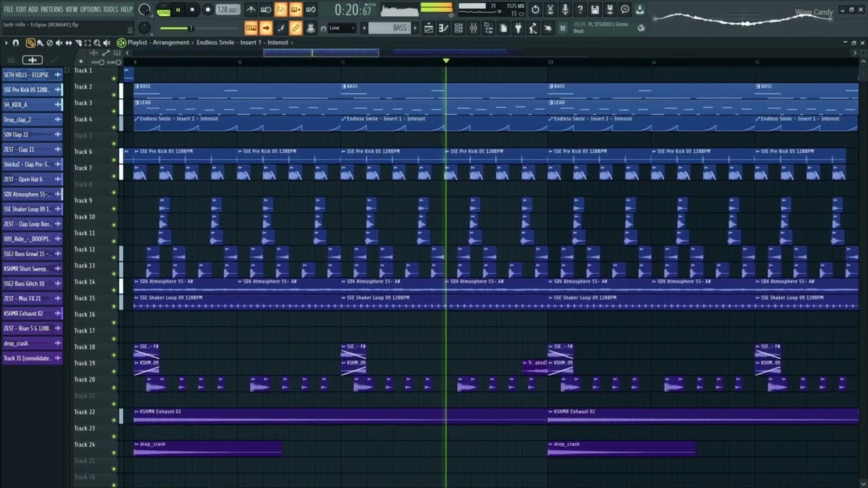Image resolution: width=868 pixels, height=488 pixels.
Task: Select the drop_crash clip in picker
Action: 33,343
